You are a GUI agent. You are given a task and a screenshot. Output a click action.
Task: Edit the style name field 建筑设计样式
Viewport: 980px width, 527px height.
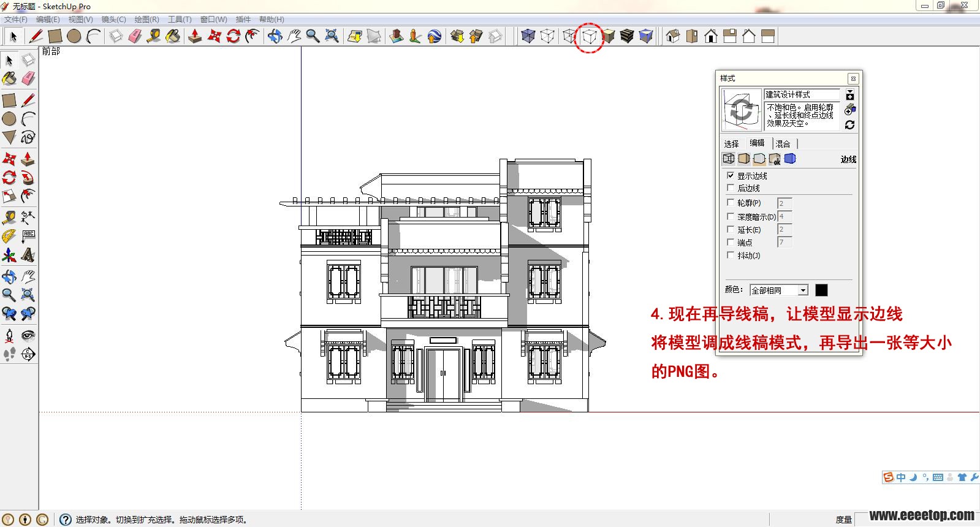802,94
